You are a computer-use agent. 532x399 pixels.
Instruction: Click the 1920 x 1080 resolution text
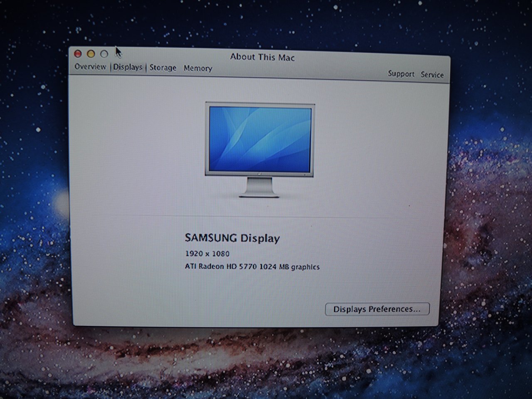pos(207,254)
